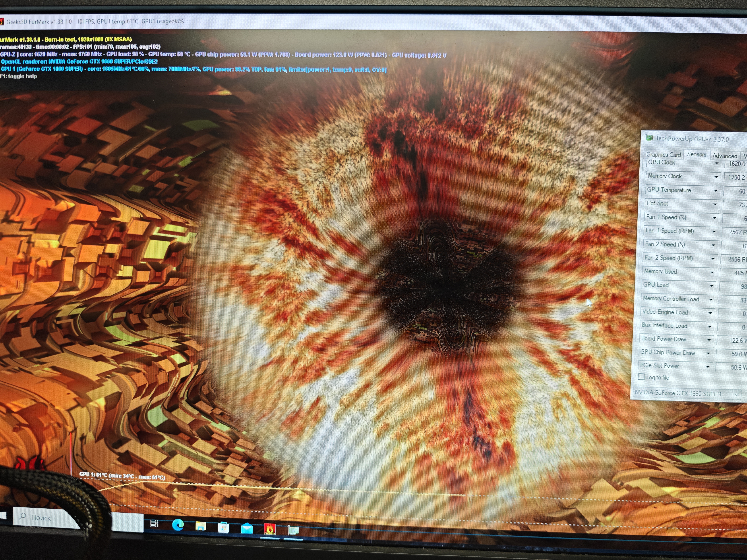Click the frames and FPS statistics line
This screenshot has width=747, height=560.
click(x=80, y=47)
